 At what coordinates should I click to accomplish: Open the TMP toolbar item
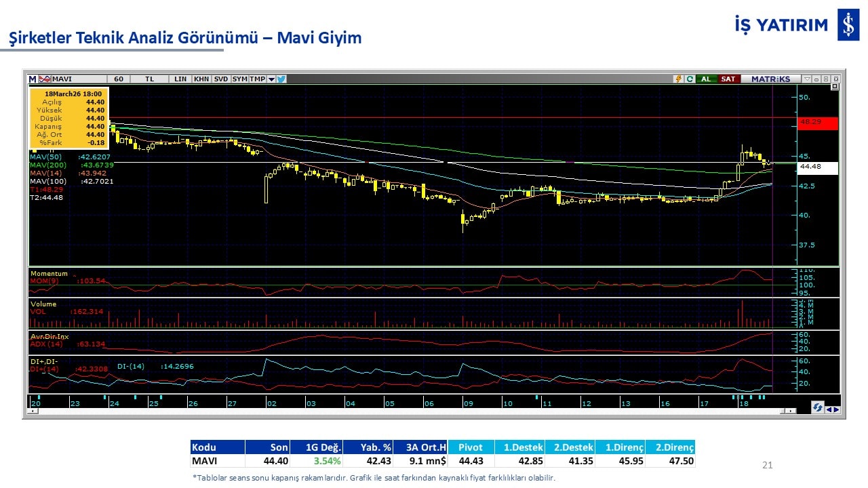(x=257, y=79)
